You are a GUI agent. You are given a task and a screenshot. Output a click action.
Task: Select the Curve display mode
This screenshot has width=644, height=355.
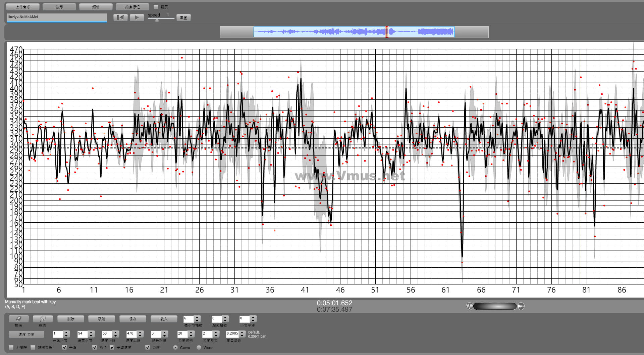click(x=175, y=347)
